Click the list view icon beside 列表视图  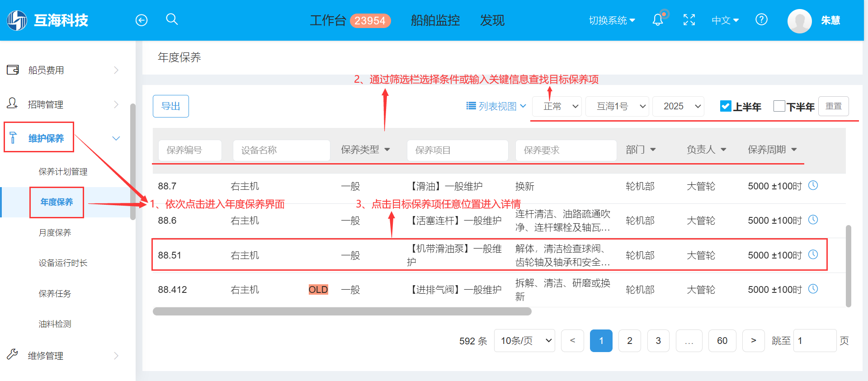(471, 106)
